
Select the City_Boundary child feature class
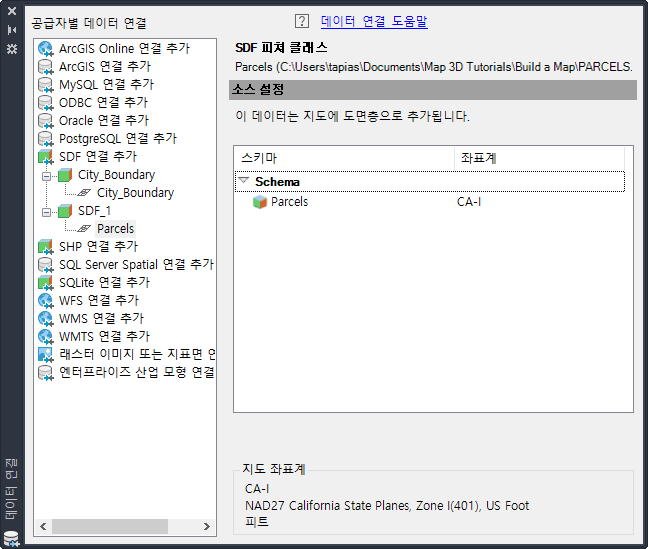pos(136,193)
